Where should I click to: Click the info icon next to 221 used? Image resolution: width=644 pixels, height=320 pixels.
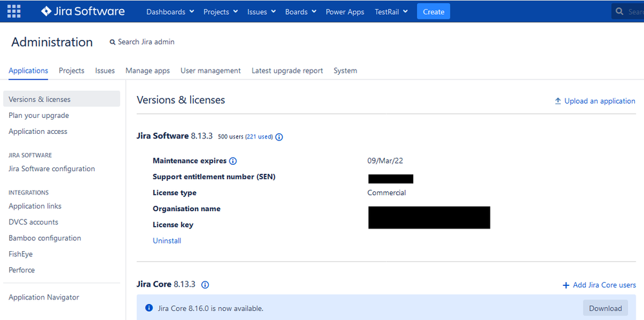pos(279,137)
